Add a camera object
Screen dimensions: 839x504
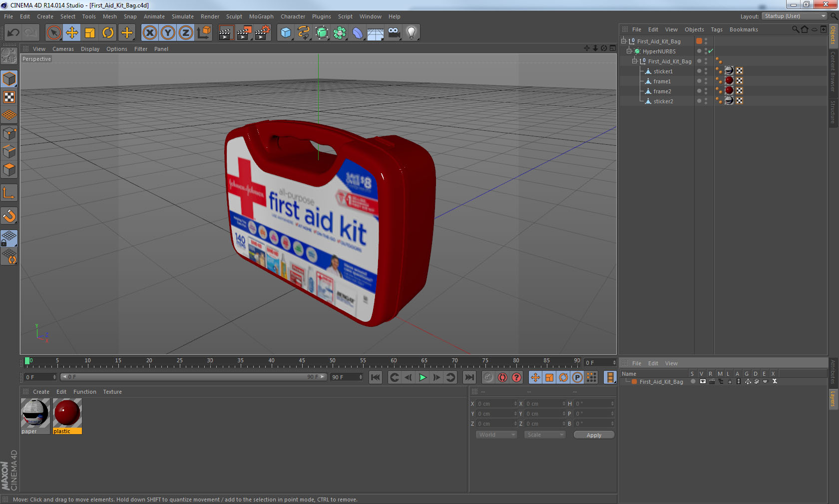coord(394,33)
